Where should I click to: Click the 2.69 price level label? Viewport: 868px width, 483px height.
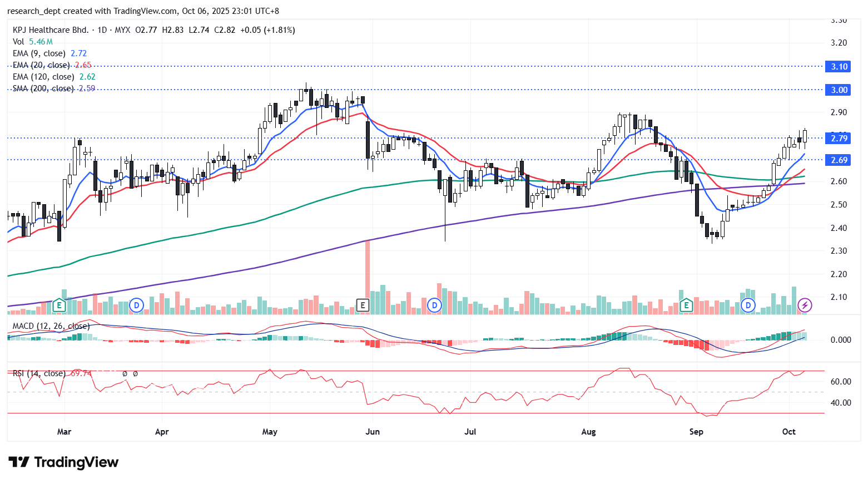click(839, 160)
